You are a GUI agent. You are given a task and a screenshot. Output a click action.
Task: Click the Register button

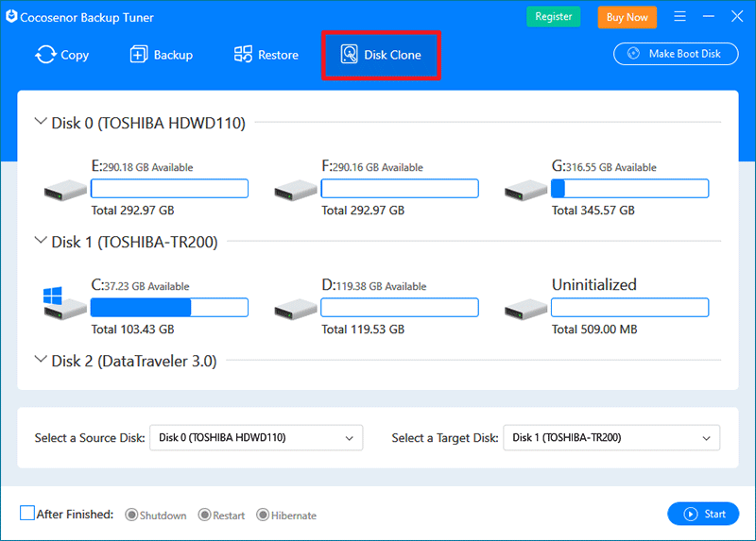tap(553, 17)
